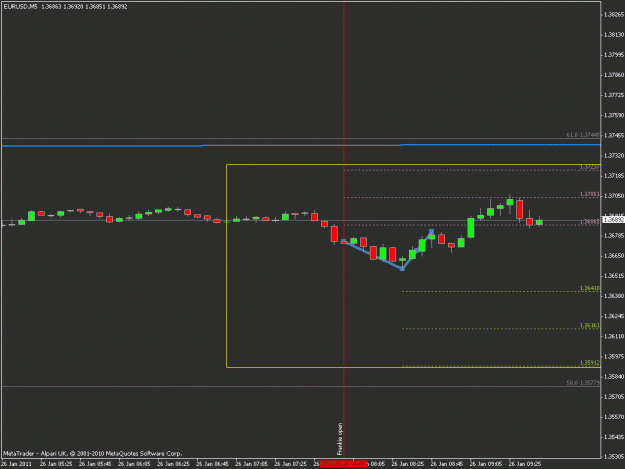Click the 1.37320 price scale value
The width and height of the screenshot is (625, 469).
(614, 155)
